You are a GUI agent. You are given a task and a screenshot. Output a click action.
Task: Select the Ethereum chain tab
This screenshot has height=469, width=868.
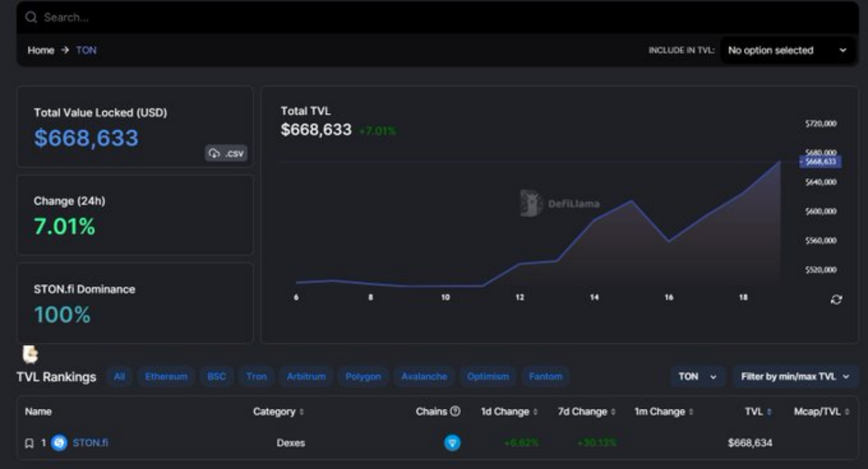point(166,376)
